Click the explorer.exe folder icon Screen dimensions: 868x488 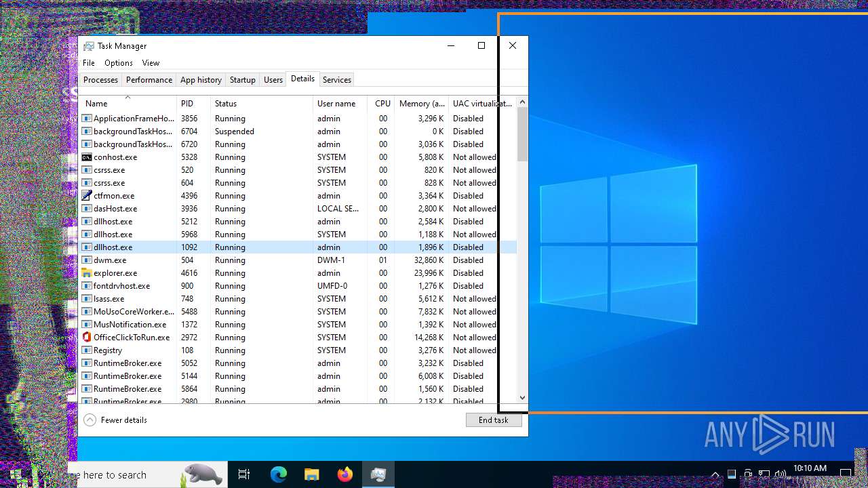87,273
